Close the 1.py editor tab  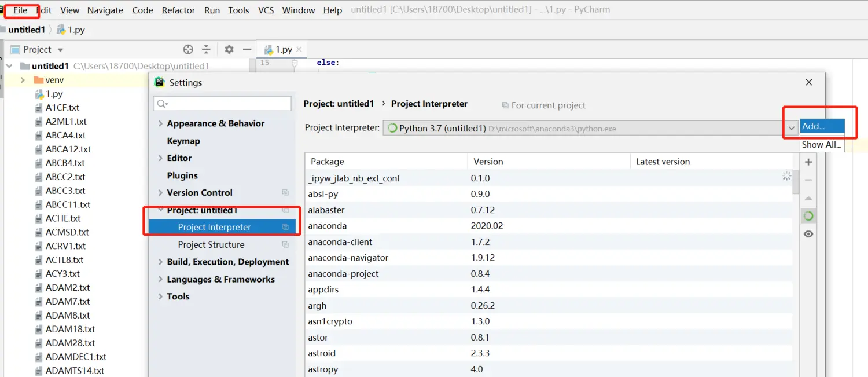point(299,50)
